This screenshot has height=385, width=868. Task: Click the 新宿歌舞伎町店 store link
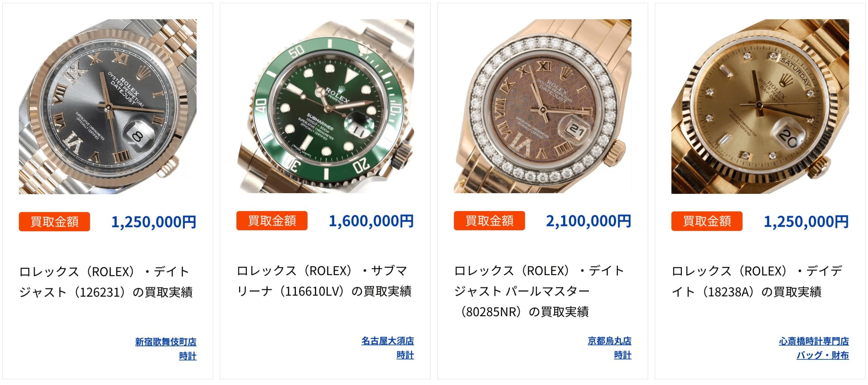pyautogui.click(x=166, y=342)
